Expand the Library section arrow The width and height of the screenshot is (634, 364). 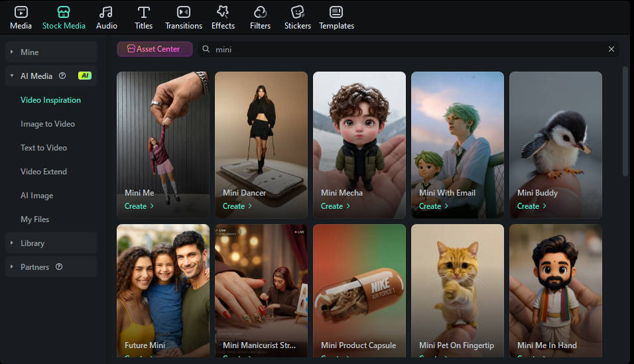[12, 243]
